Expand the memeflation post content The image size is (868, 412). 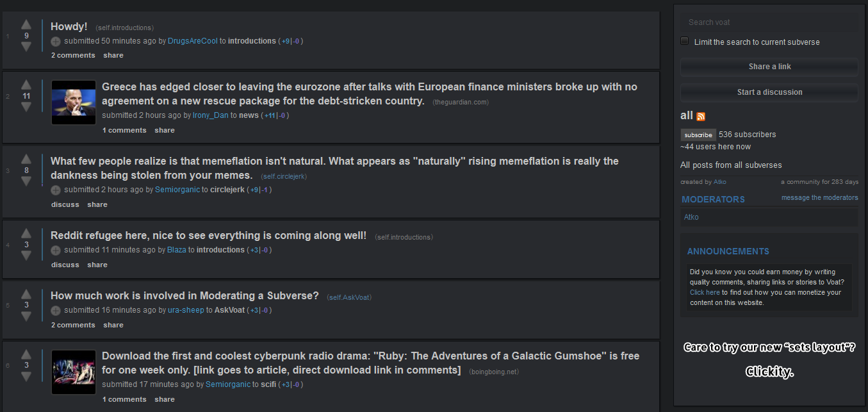click(56, 190)
